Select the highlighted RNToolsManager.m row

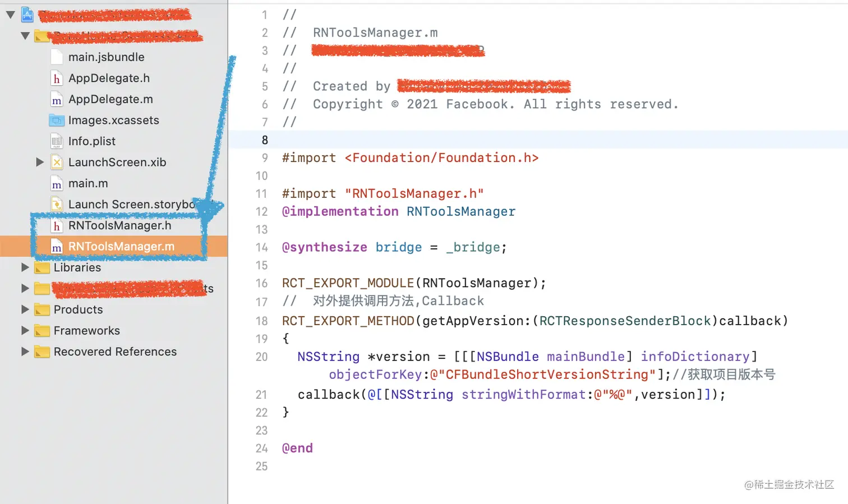(x=114, y=247)
